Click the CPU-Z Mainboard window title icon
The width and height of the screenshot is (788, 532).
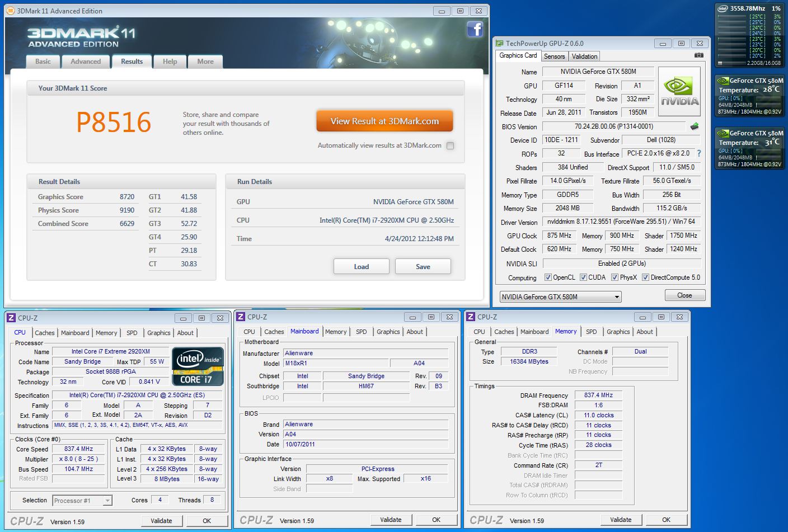point(241,317)
